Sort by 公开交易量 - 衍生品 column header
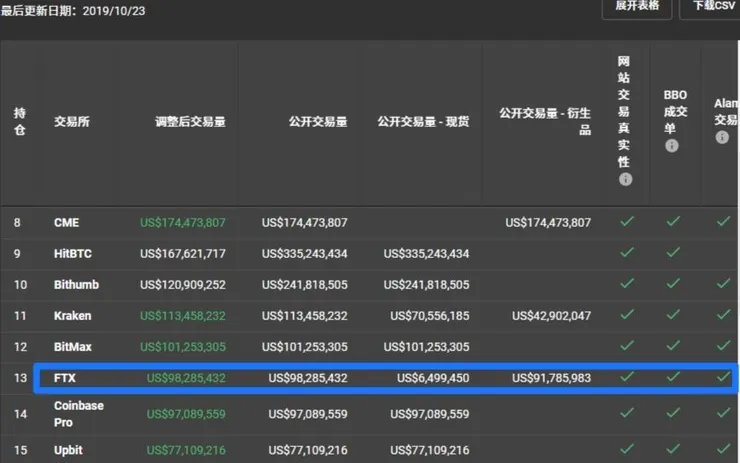740x463 pixels. [545, 121]
